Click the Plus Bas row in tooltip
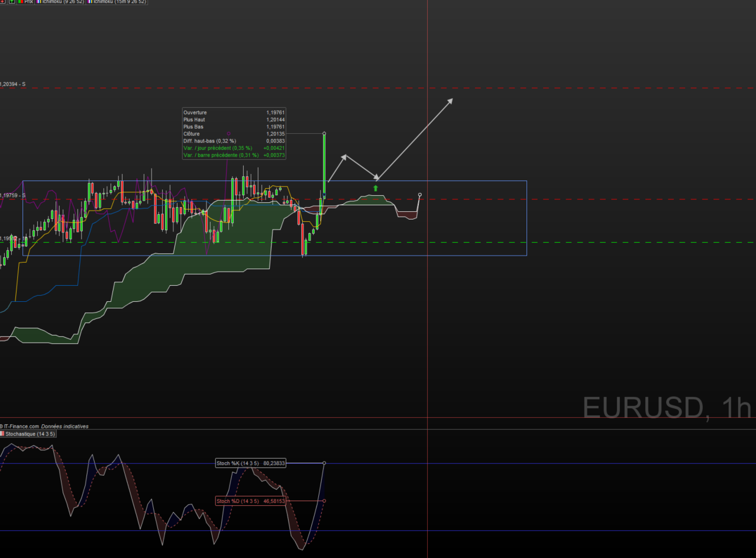Viewport: 756px width, 558px height. pos(234,127)
